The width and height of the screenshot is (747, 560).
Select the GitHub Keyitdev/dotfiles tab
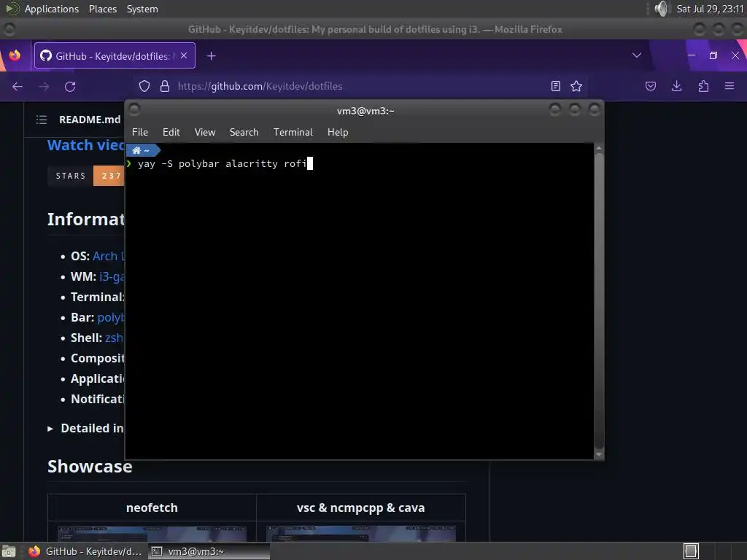[x=115, y=55]
